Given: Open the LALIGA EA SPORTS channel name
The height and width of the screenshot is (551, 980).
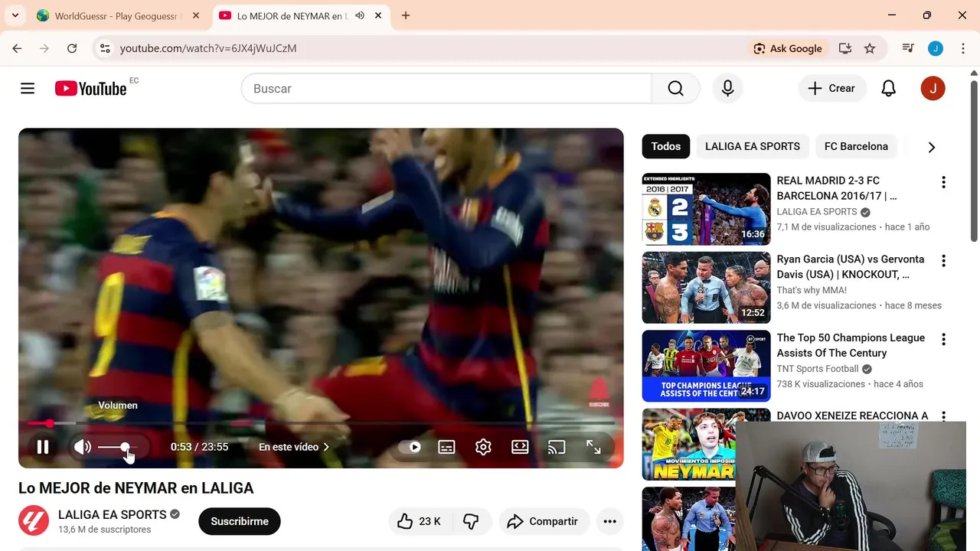Looking at the screenshot, I should 113,514.
